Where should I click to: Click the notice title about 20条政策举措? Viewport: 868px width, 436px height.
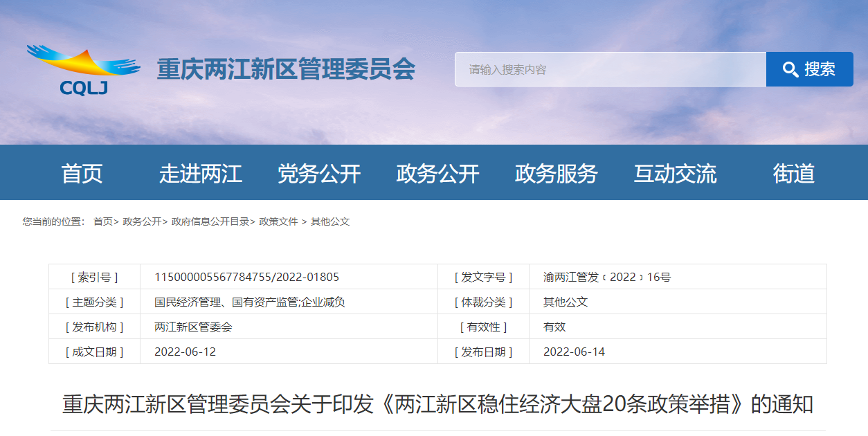click(437, 404)
